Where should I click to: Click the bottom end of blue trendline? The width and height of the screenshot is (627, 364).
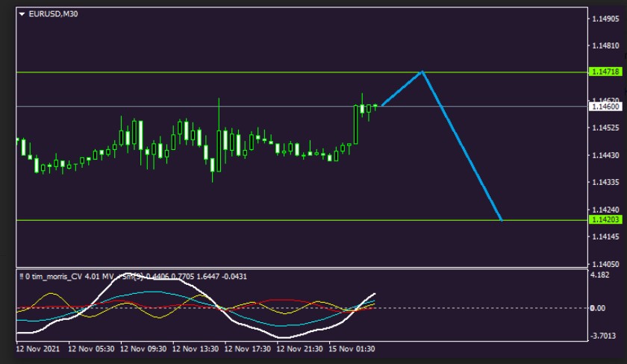coord(501,219)
